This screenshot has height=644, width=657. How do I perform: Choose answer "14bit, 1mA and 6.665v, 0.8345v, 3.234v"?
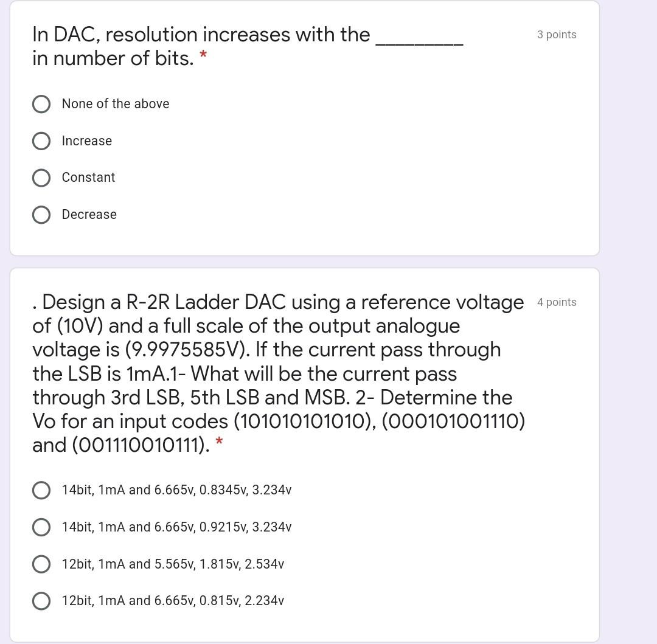(41, 490)
